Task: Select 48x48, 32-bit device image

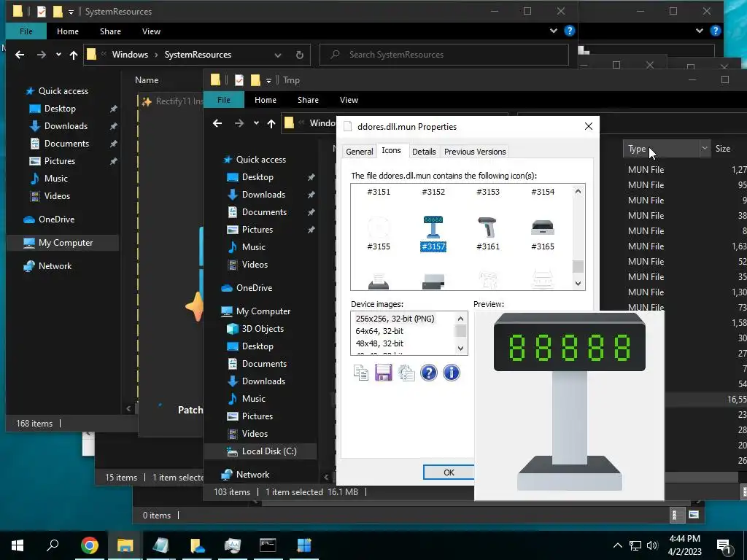Action: point(379,343)
